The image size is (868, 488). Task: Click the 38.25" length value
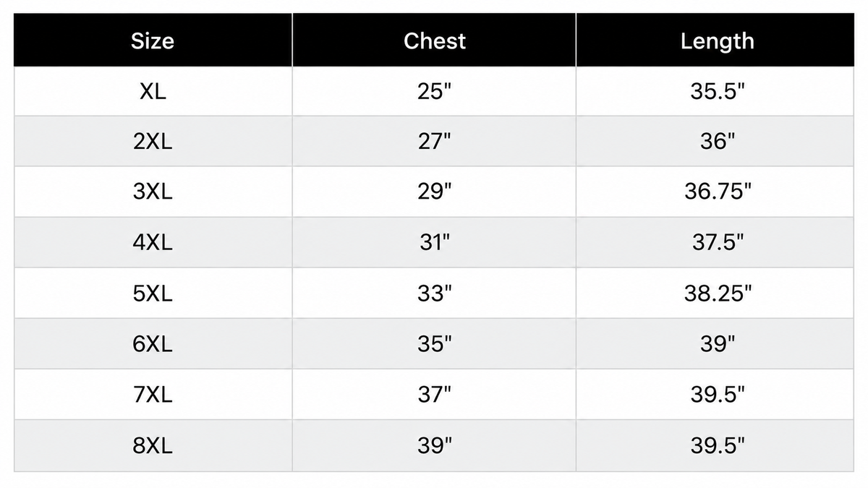click(717, 294)
